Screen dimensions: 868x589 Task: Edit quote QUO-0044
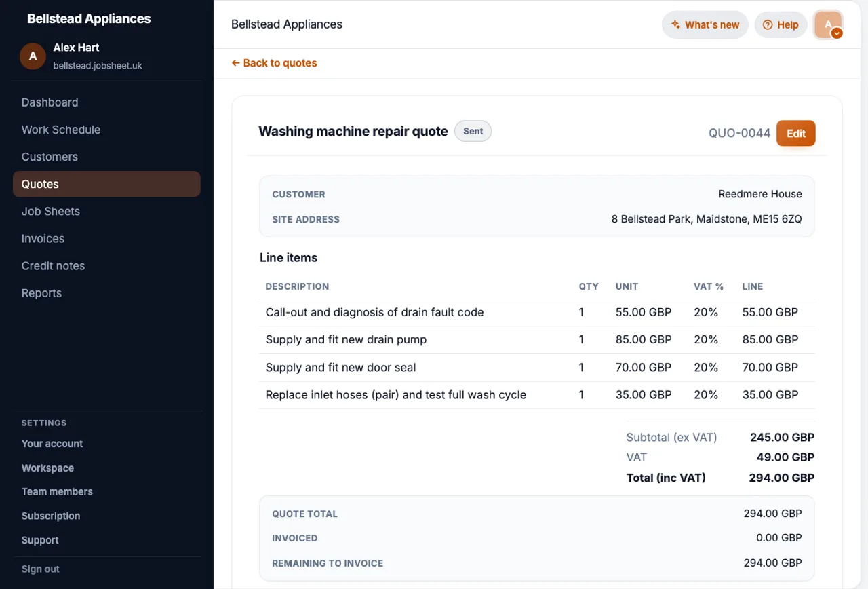pos(795,133)
